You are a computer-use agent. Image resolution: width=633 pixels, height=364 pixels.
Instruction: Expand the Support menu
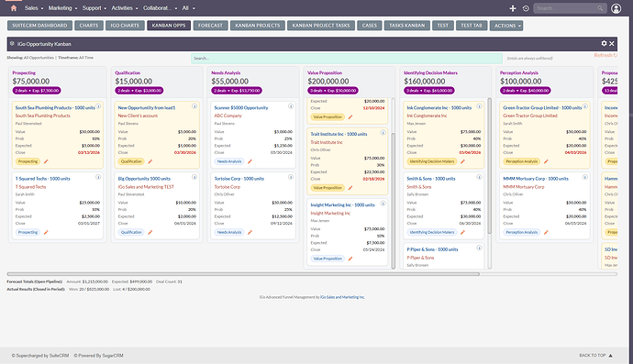[94, 8]
